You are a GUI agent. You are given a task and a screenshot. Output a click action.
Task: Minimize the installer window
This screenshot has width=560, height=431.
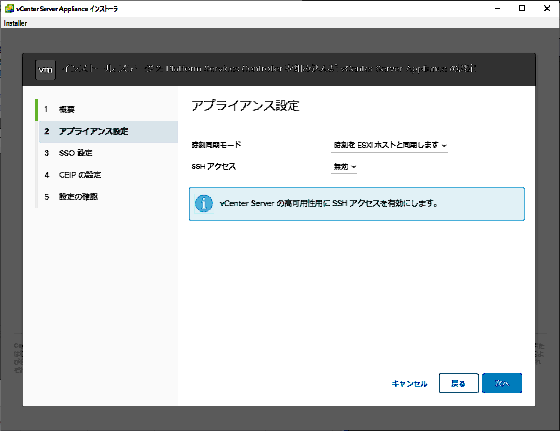coord(498,8)
